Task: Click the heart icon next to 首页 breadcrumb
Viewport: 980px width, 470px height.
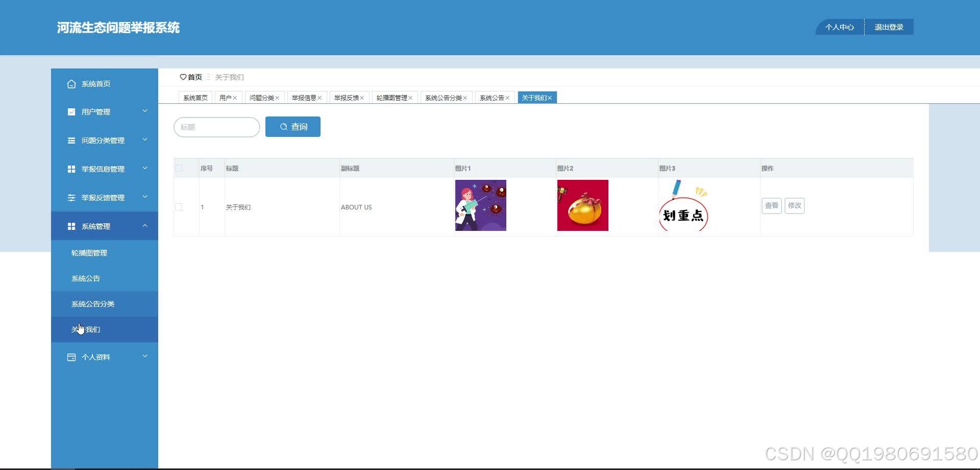Action: (x=184, y=77)
